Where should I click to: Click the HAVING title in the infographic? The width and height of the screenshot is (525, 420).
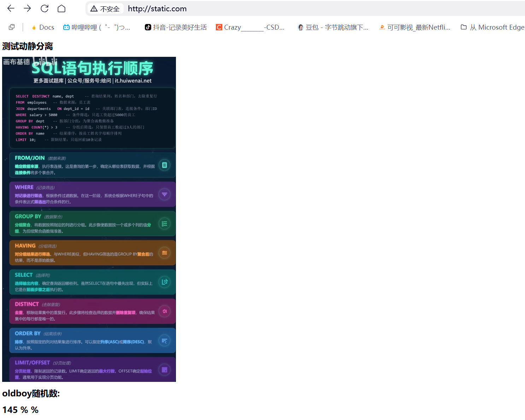click(25, 246)
